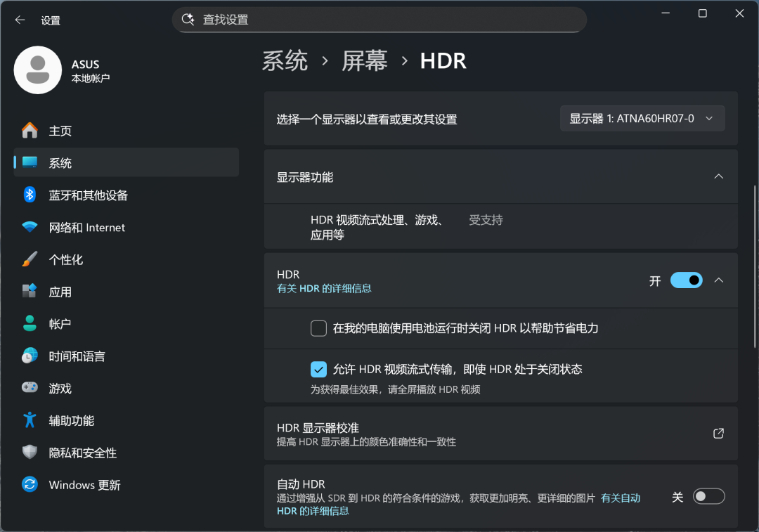Open 主页 in sidebar

[126, 130]
